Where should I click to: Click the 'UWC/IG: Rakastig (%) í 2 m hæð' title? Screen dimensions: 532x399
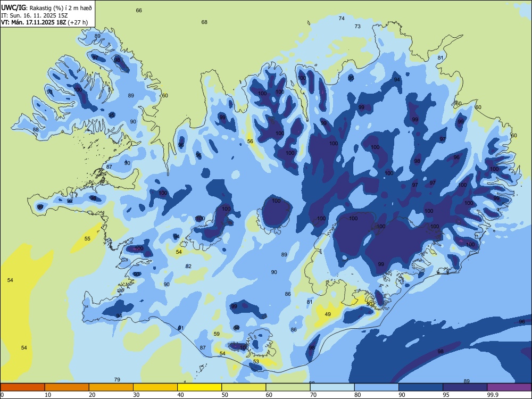pos(46,7)
